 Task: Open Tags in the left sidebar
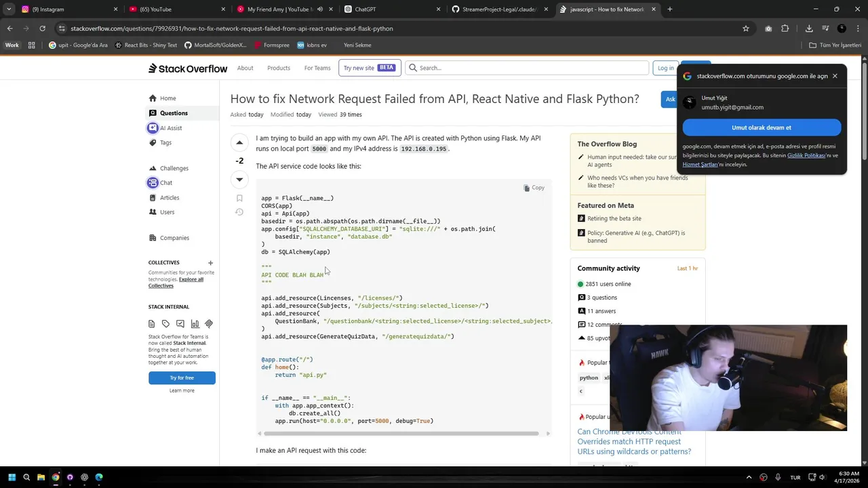(165, 142)
